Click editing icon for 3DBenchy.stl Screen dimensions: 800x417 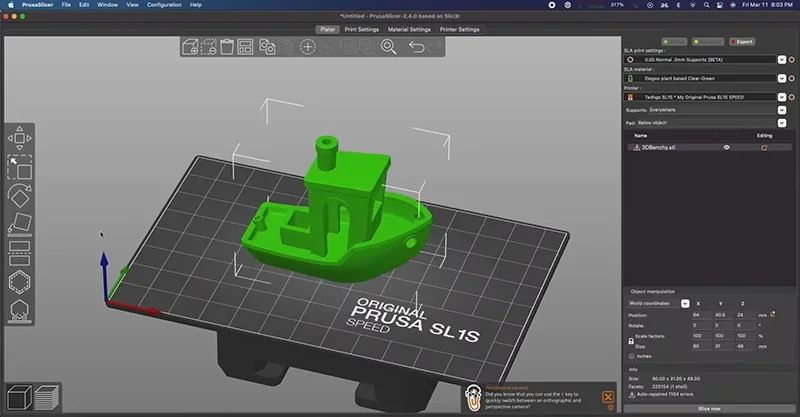pyautogui.click(x=764, y=148)
